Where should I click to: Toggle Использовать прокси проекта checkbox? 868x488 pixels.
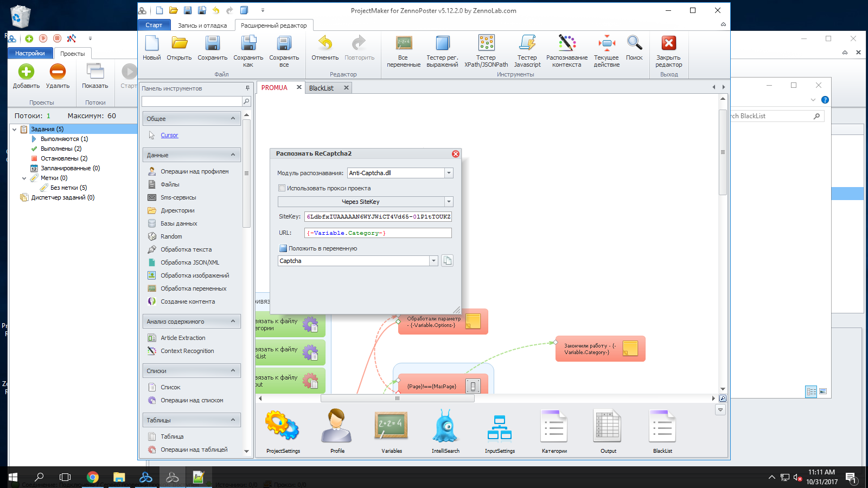[282, 188]
